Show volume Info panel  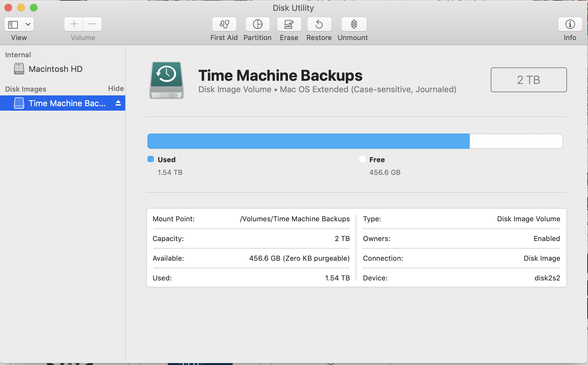[x=570, y=24]
